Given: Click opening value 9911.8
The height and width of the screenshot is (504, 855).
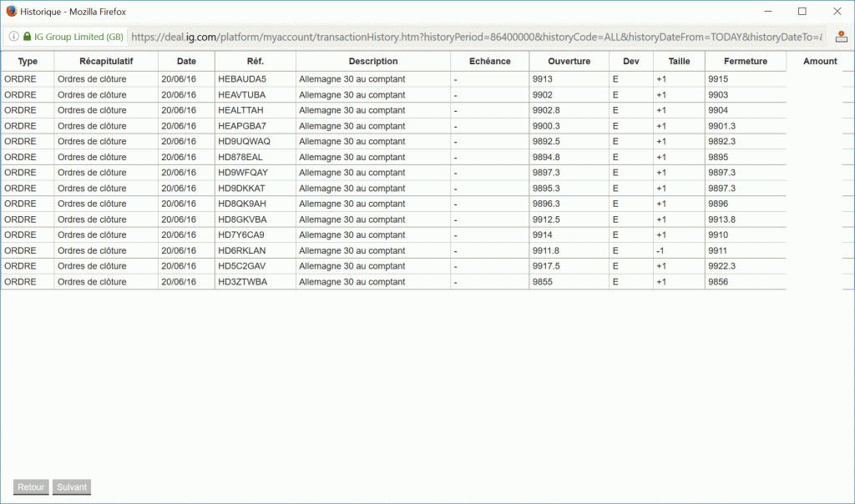Looking at the screenshot, I should 546,250.
